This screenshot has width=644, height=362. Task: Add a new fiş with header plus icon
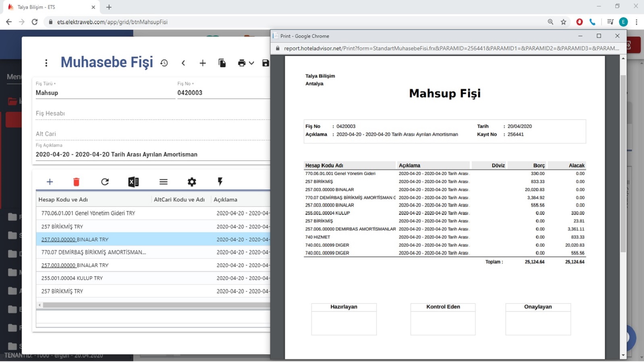[x=203, y=63]
